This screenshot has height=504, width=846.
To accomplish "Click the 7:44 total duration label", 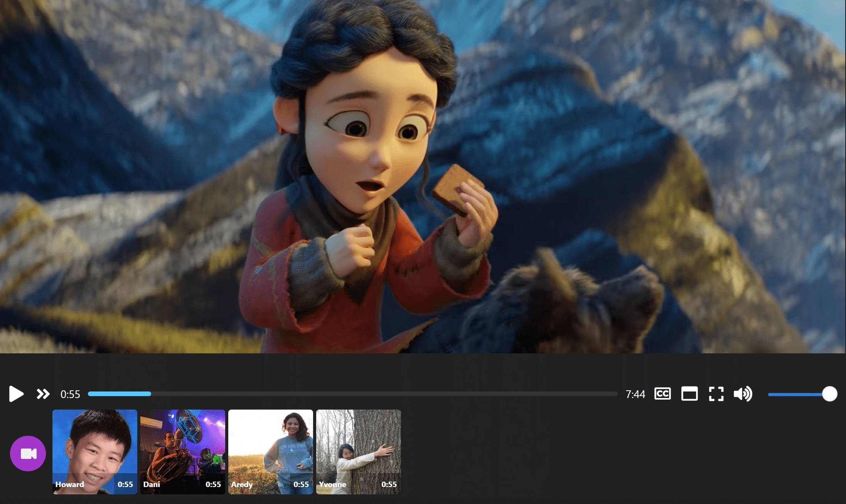I will click(x=635, y=394).
